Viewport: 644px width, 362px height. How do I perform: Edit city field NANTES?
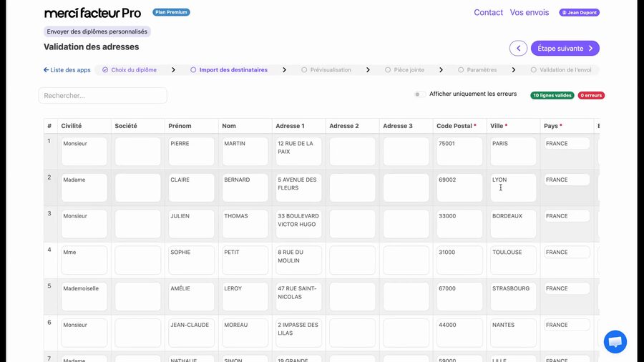pyautogui.click(x=513, y=333)
